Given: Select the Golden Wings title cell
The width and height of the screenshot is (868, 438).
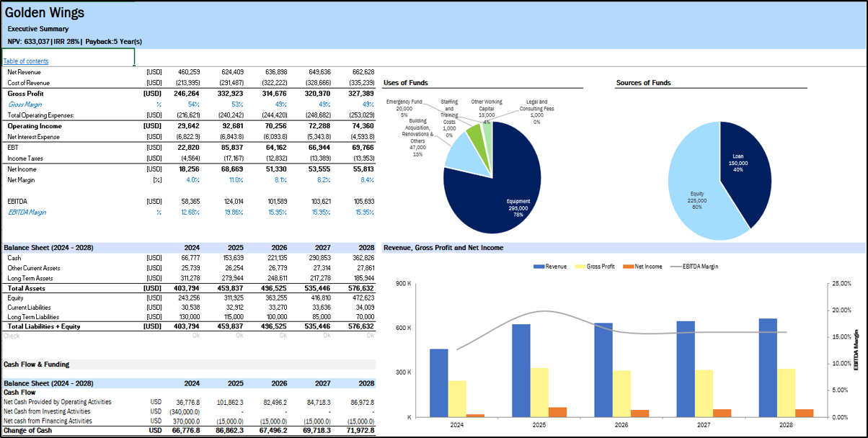Looking at the screenshot, I should pyautogui.click(x=45, y=13).
